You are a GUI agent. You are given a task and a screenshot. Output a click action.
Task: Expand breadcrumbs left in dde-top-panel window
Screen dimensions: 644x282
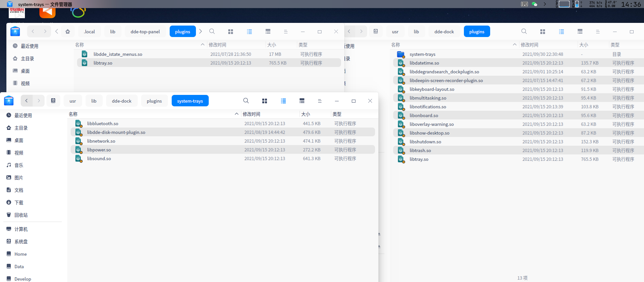pos(57,32)
